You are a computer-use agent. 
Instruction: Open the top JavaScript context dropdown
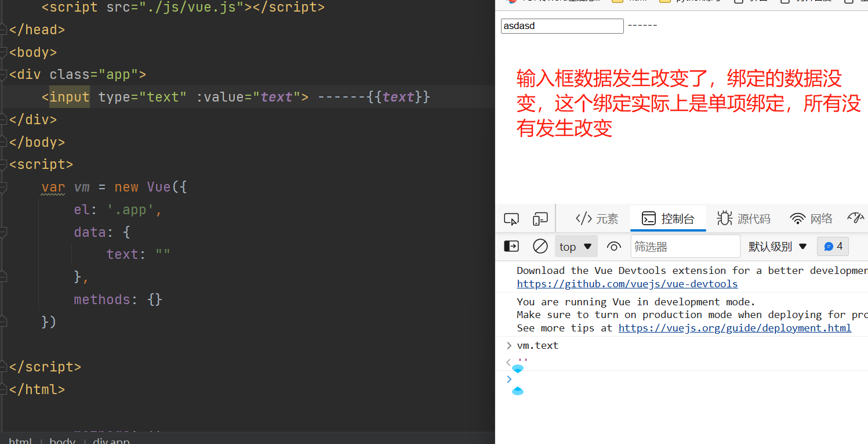coord(576,246)
